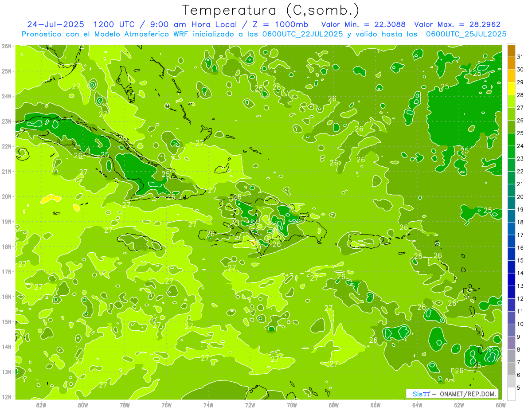Click the '78W' longitude axis label

(x=125, y=405)
